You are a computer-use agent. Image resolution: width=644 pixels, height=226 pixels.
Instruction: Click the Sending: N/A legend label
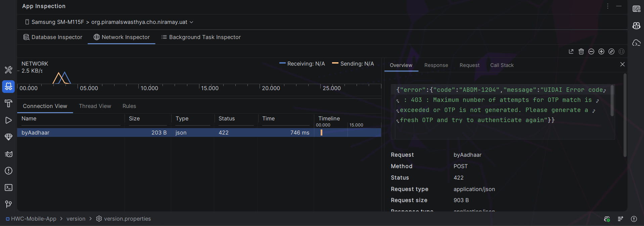pyautogui.click(x=353, y=64)
